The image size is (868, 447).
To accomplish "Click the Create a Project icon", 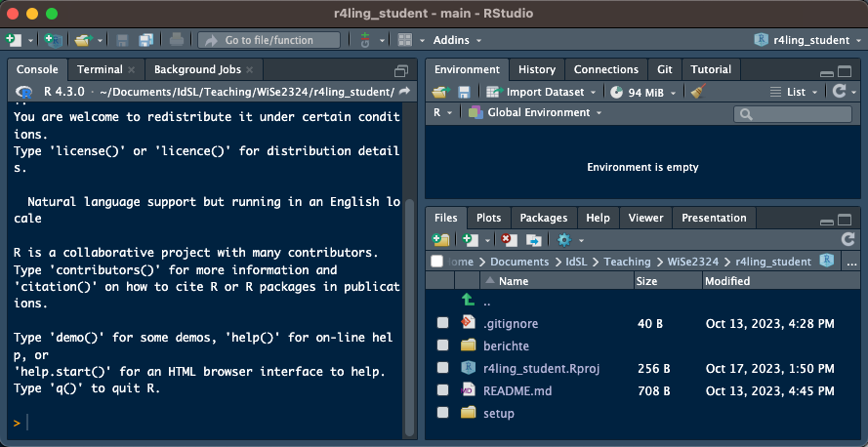I will (x=54, y=40).
